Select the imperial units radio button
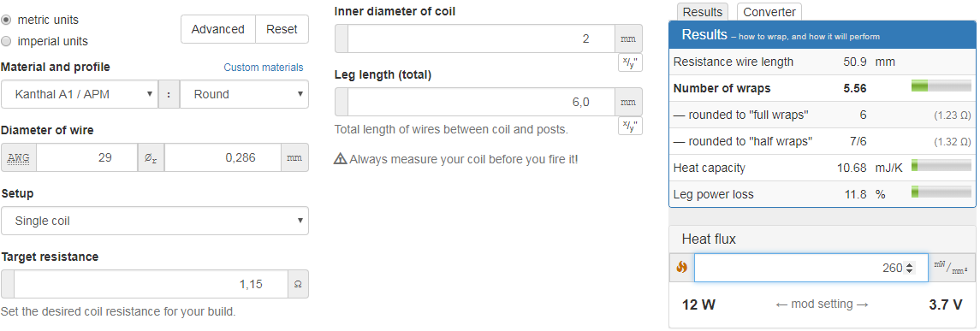Image resolution: width=980 pixels, height=331 pixels. tap(6, 42)
